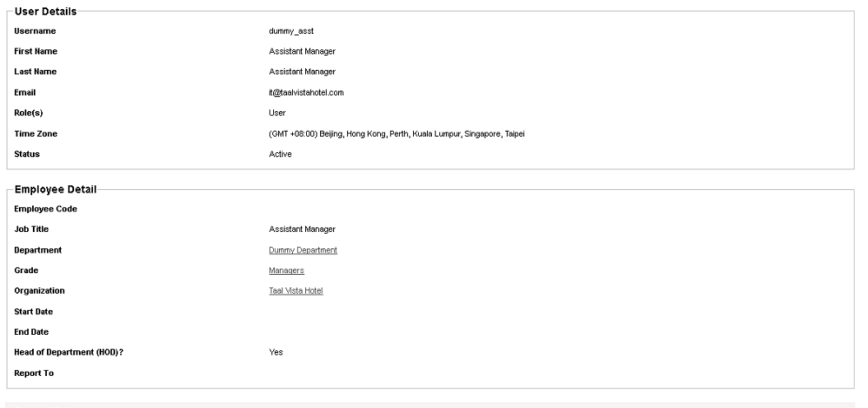Viewport: 868px width, 408px height.
Task: Click the Role(s) value User
Action: pyautogui.click(x=277, y=113)
